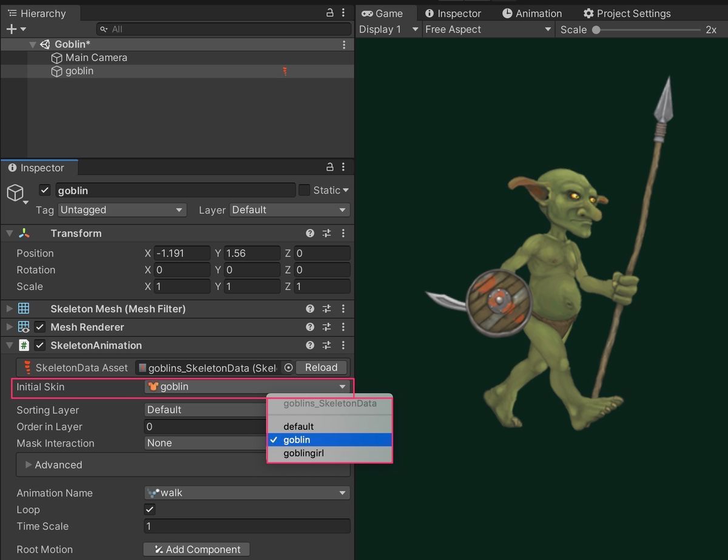Open the object picker on SkeletonData Asset field

coord(288,367)
